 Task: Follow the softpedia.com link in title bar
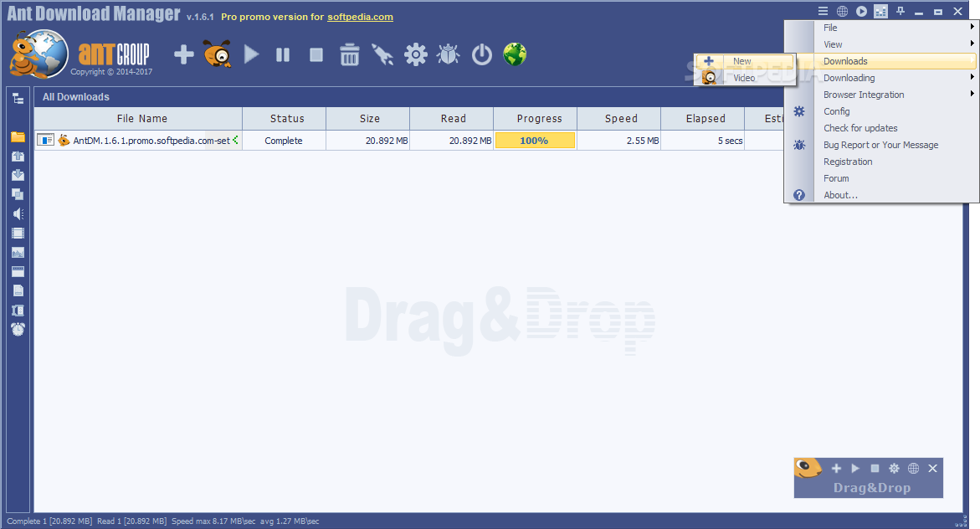(360, 17)
